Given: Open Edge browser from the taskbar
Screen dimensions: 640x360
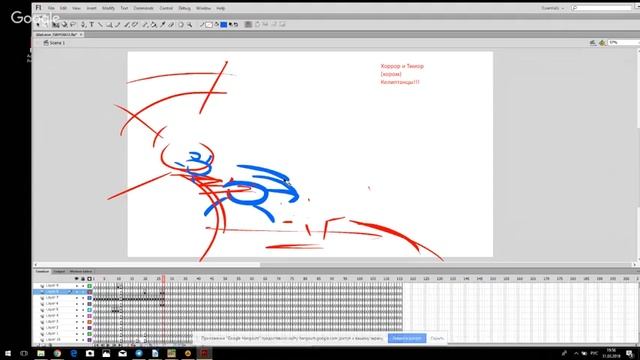Looking at the screenshot, I should (x=73, y=353).
